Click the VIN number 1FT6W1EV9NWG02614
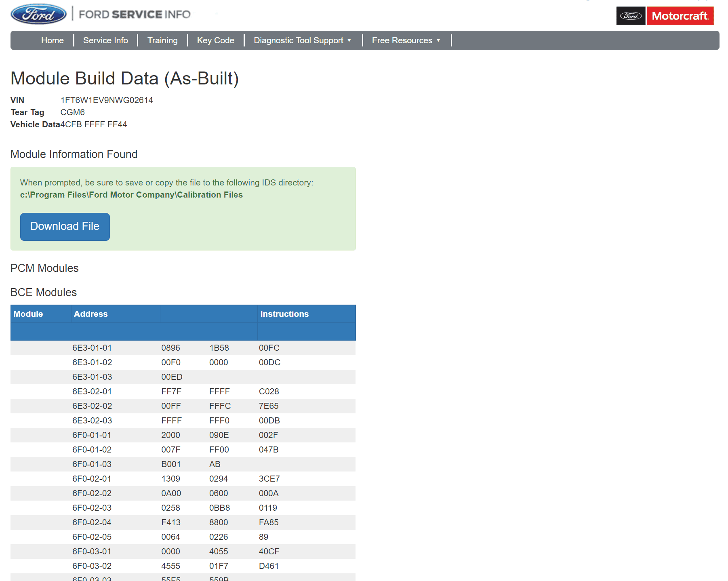 coord(107,100)
